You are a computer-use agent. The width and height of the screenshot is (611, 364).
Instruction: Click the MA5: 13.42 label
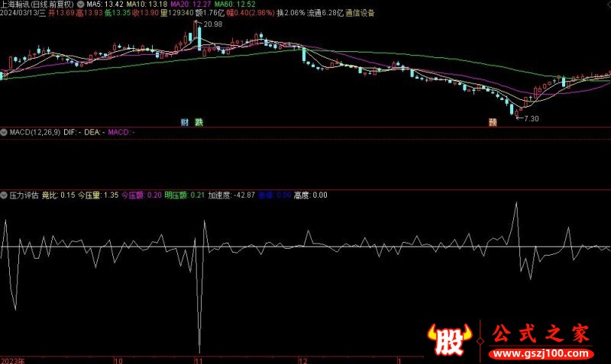pyautogui.click(x=105, y=5)
